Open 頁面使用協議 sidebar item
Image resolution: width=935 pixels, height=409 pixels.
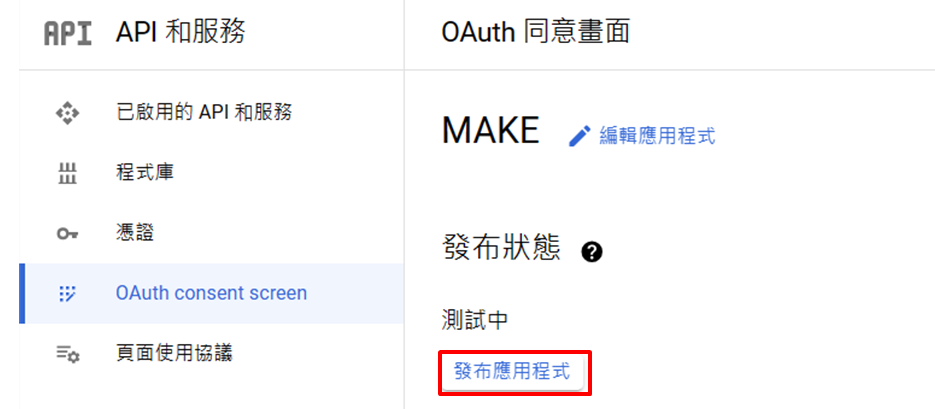[x=174, y=354]
